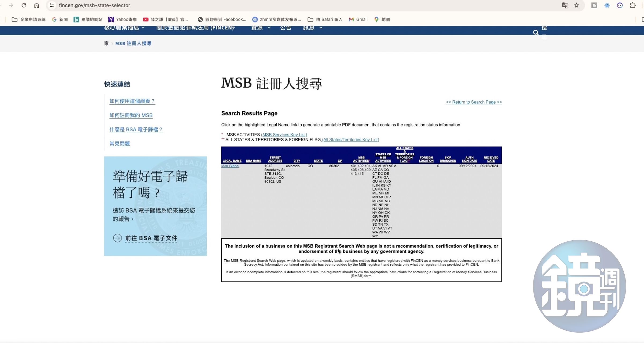
Task: Open the 如何註冊我的 MSB quick link
Action: coord(131,115)
